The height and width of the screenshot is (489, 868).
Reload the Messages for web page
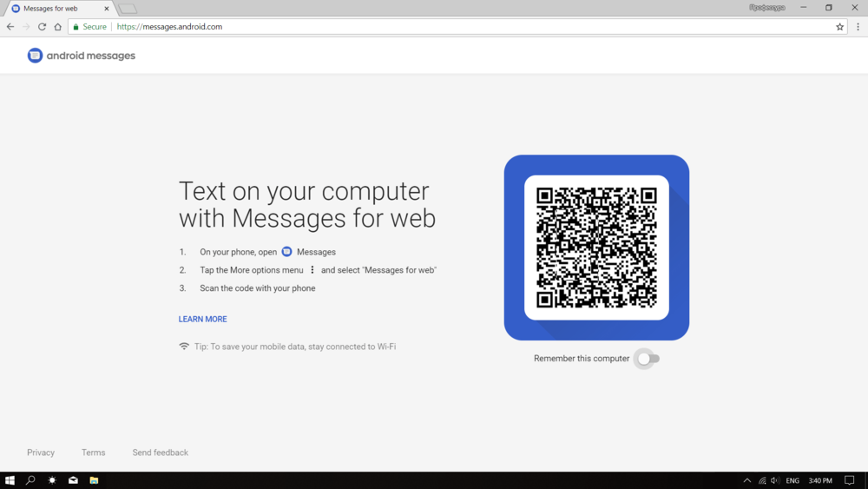(42, 27)
